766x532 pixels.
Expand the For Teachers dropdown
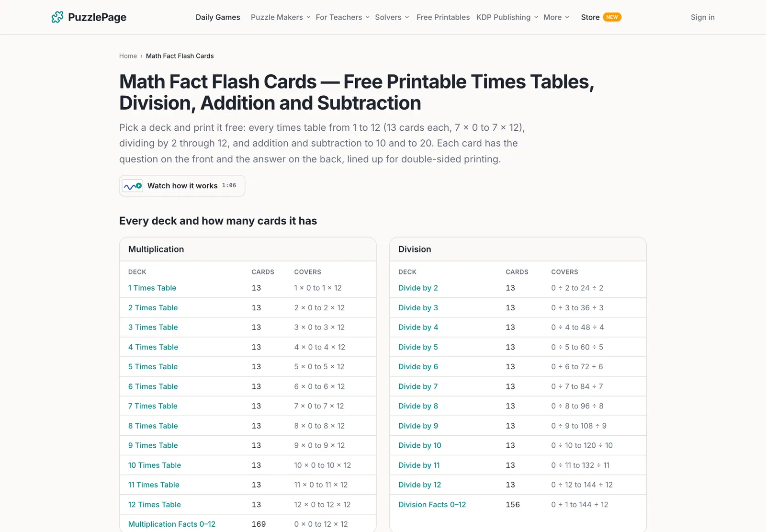pyautogui.click(x=342, y=17)
